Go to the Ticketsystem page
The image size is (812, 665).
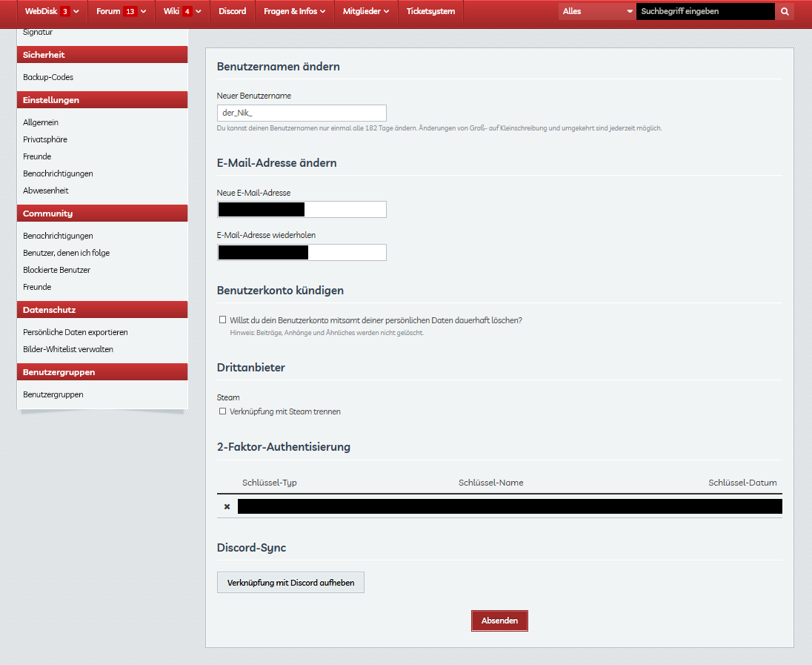click(x=430, y=12)
